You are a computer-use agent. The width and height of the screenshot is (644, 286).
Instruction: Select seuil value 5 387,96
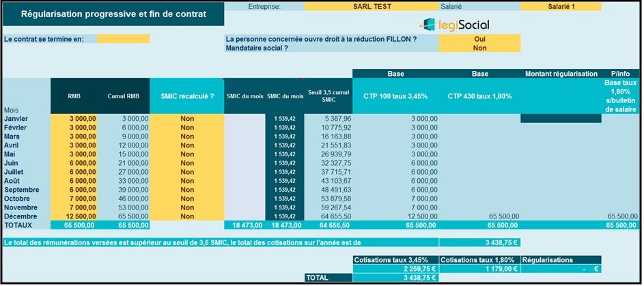(328, 119)
